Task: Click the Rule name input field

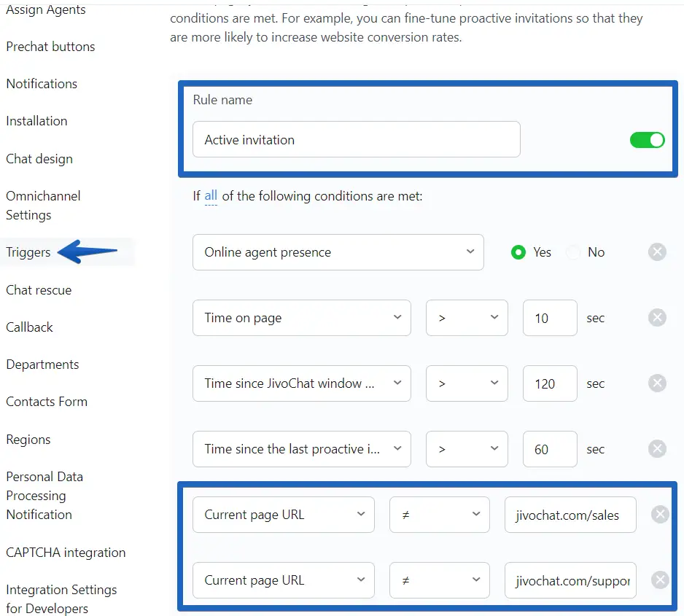Action: tap(356, 140)
